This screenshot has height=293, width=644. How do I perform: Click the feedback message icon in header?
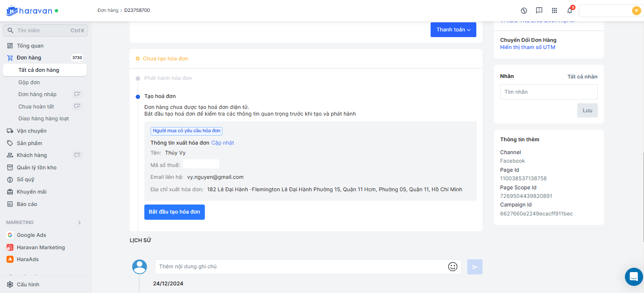(x=539, y=10)
